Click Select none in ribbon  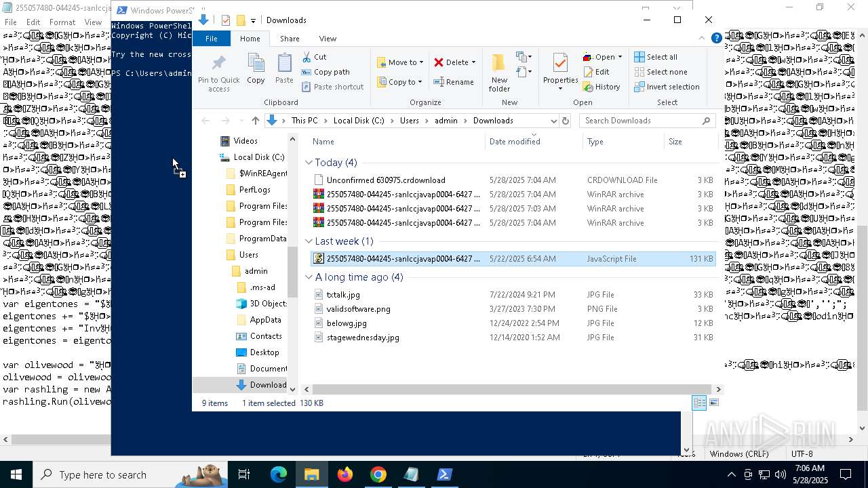click(x=660, y=72)
